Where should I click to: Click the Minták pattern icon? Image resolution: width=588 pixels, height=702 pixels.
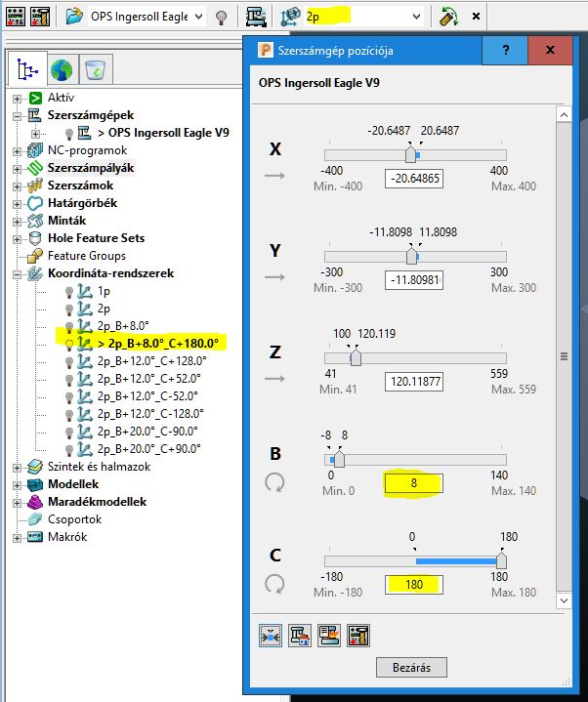(x=35, y=221)
